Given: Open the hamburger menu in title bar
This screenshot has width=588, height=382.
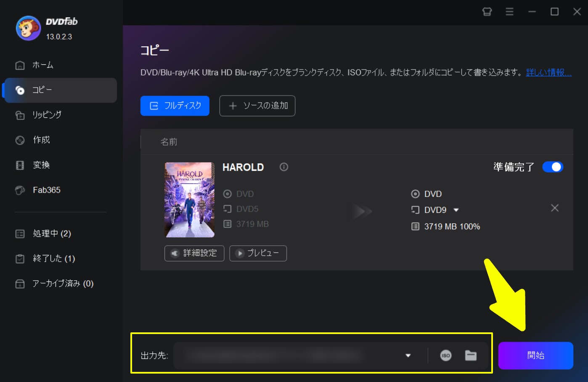Looking at the screenshot, I should pos(509,12).
